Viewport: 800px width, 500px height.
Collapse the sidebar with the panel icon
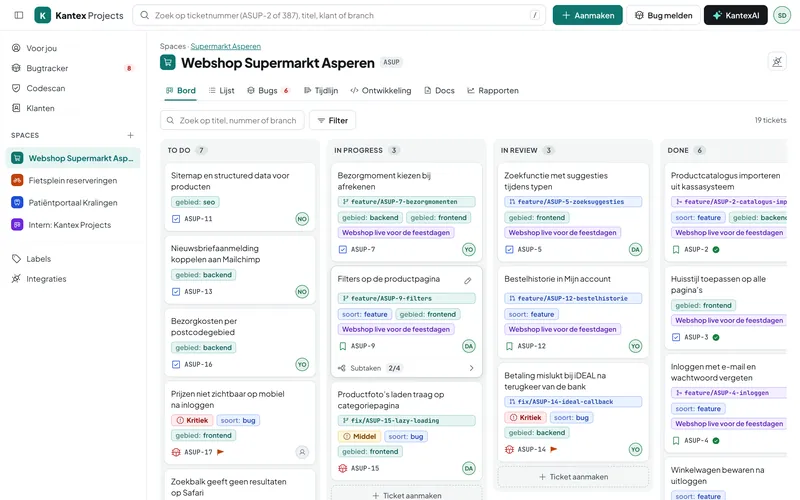coord(19,15)
